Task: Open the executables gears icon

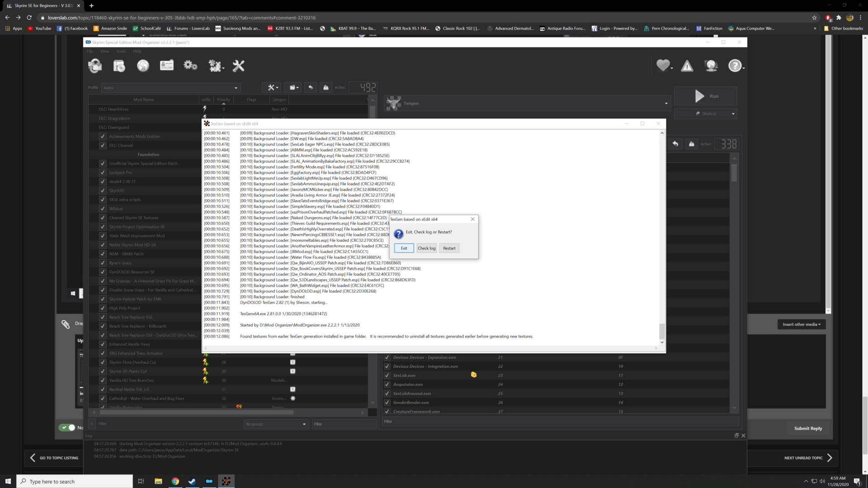Action: 190,66
